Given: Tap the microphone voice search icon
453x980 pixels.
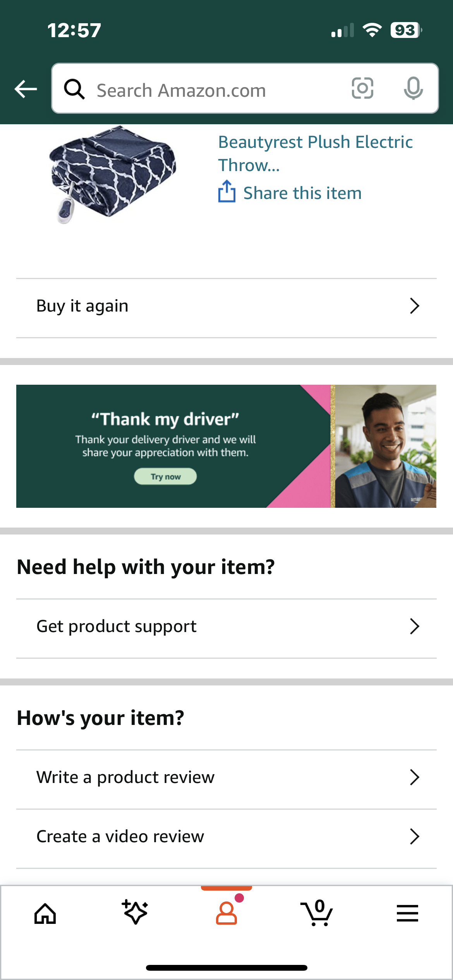Looking at the screenshot, I should tap(413, 88).
